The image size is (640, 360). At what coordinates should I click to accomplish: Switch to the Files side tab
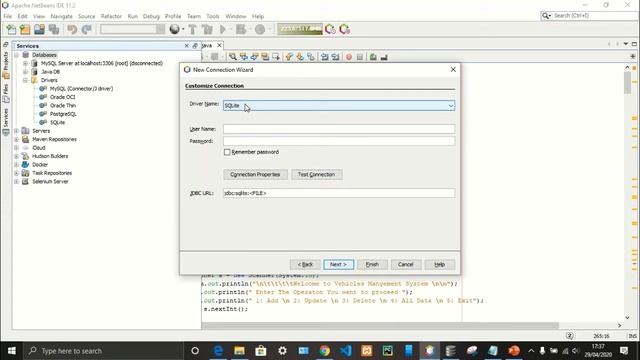[6, 93]
